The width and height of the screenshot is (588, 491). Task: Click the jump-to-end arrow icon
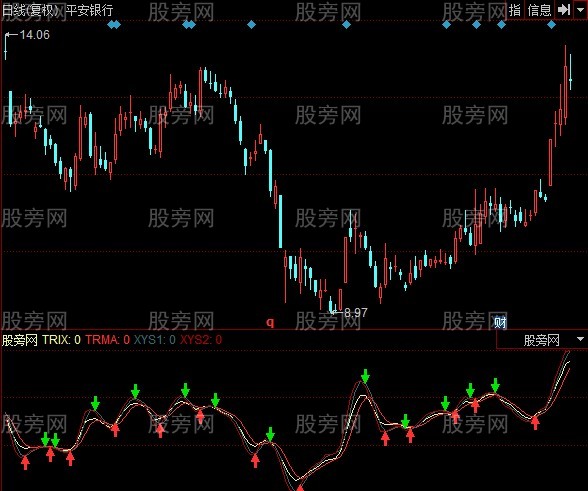564,10
